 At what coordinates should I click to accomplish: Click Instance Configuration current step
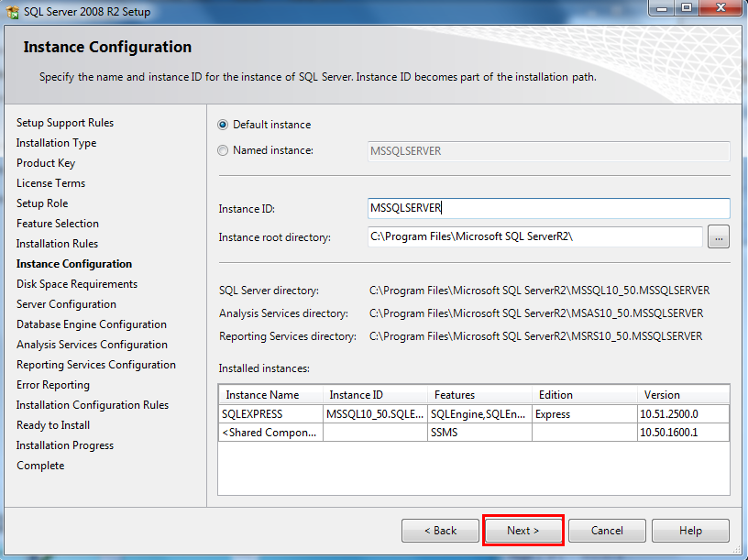74,264
